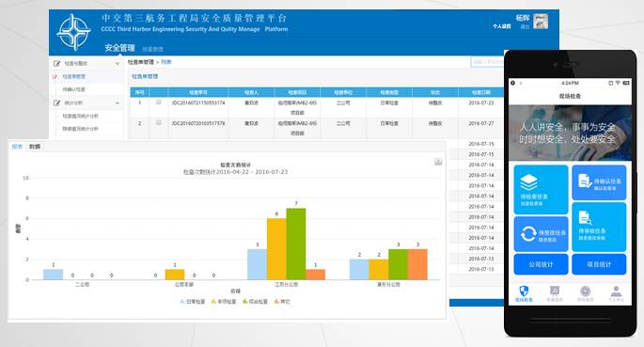The height and width of the screenshot is (347, 644).
Task: Click the search input field at top right
Action: point(487,62)
